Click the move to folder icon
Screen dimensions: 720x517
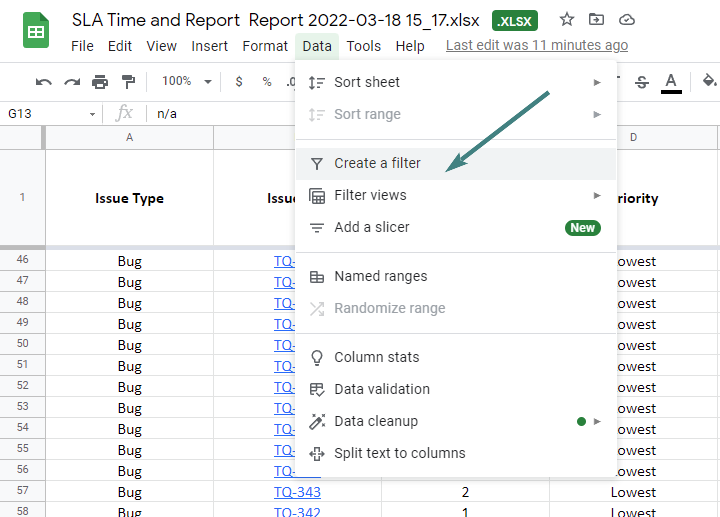[597, 20]
